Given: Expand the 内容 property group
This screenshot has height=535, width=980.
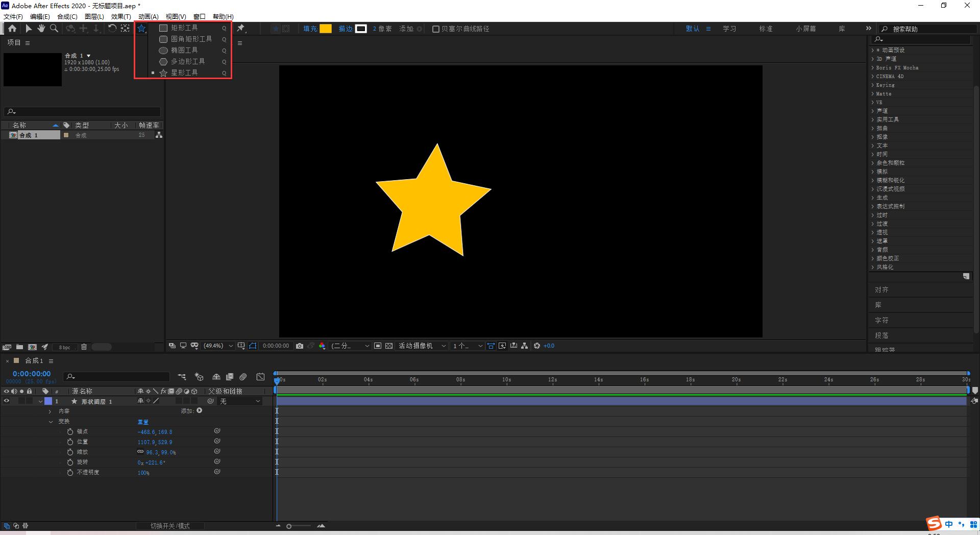Looking at the screenshot, I should 50,411.
